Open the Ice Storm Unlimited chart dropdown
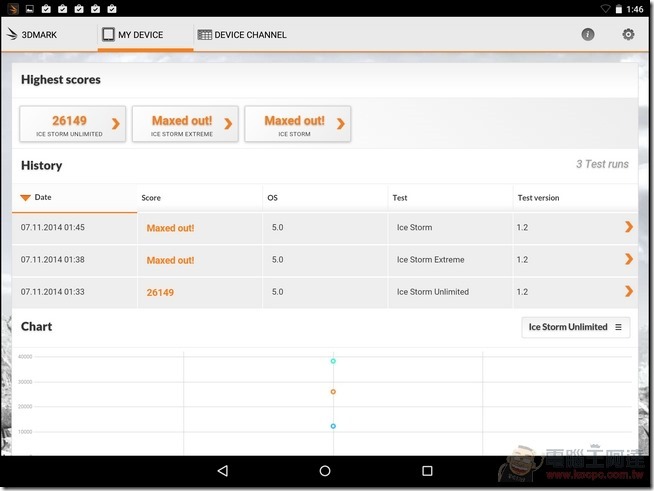Image resolution: width=654 pixels, height=491 pixels. (576, 327)
